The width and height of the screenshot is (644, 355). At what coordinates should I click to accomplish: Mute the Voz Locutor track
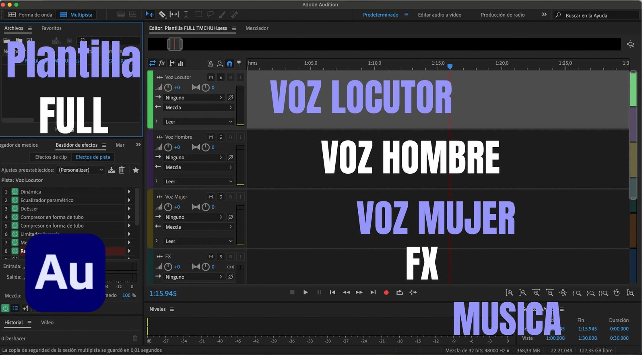[211, 77]
